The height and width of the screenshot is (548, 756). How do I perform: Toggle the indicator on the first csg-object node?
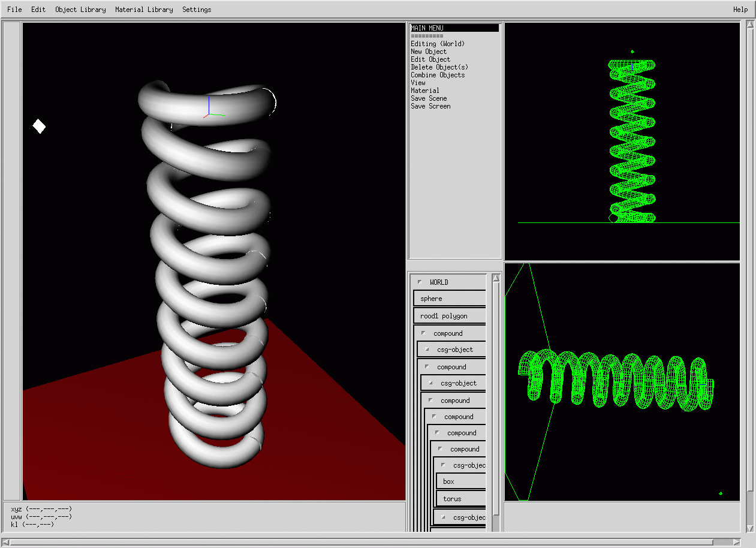tap(427, 349)
